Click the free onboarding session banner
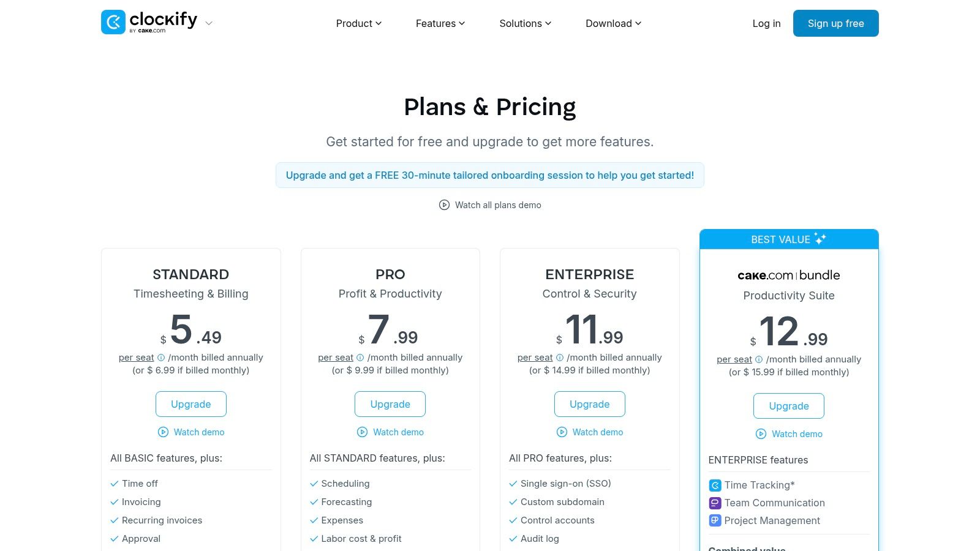 (x=490, y=175)
